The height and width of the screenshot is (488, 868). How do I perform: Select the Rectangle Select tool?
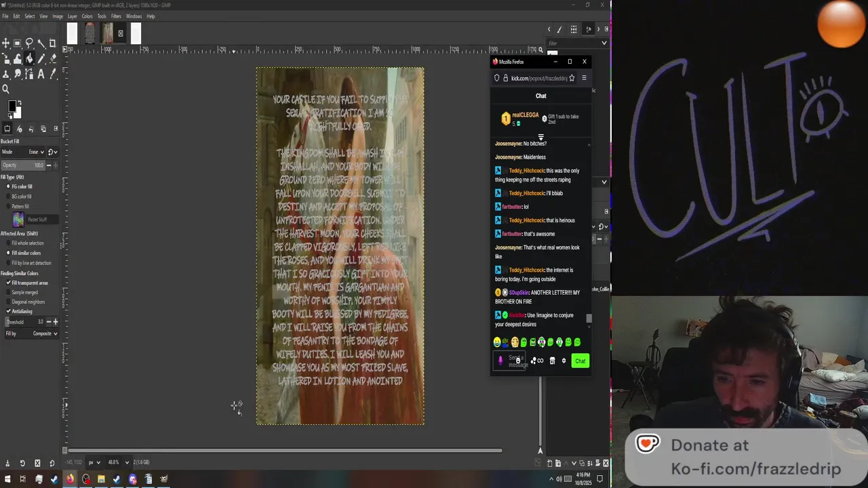(x=18, y=43)
